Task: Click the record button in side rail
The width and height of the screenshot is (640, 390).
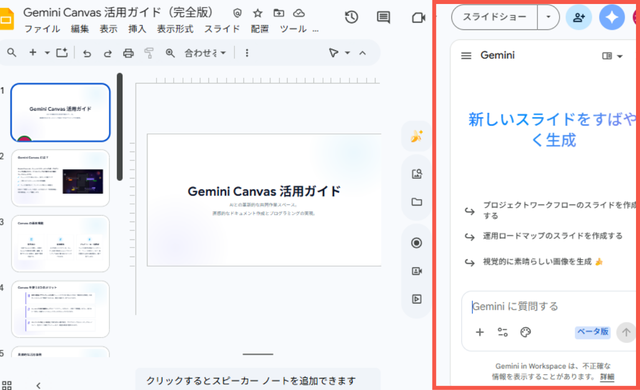Action: (416, 243)
